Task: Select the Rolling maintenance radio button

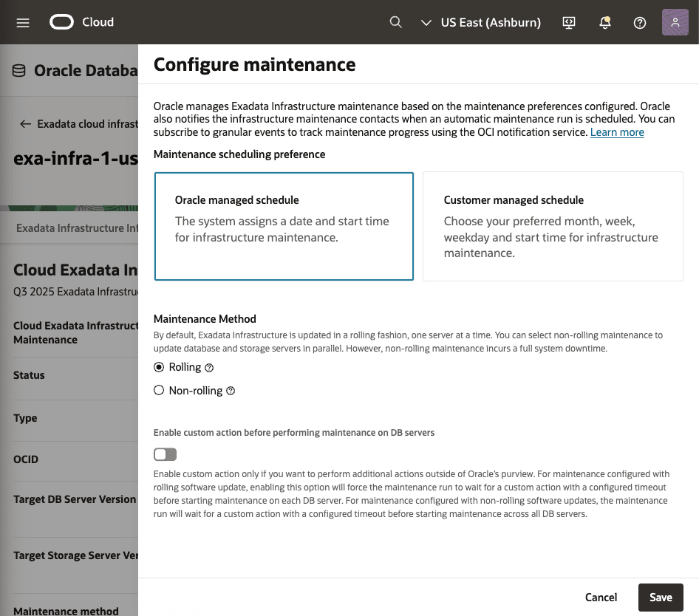Action: point(158,367)
